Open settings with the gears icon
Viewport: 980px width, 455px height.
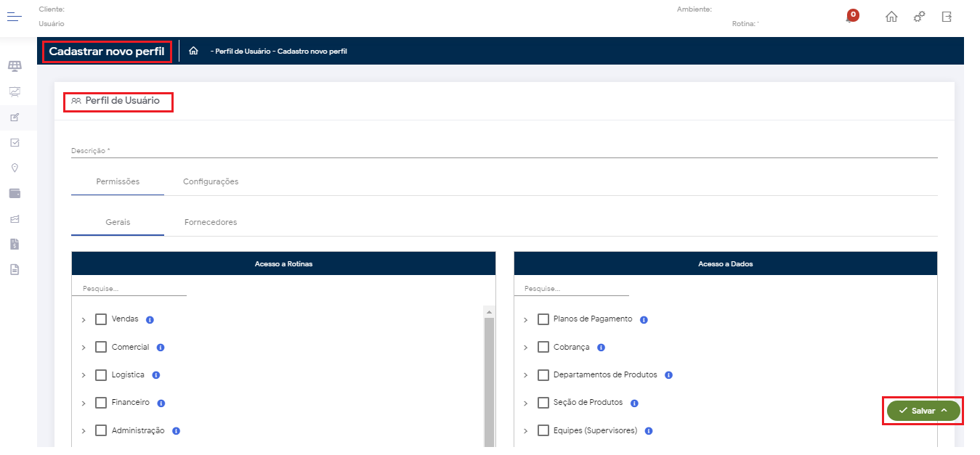tap(919, 17)
